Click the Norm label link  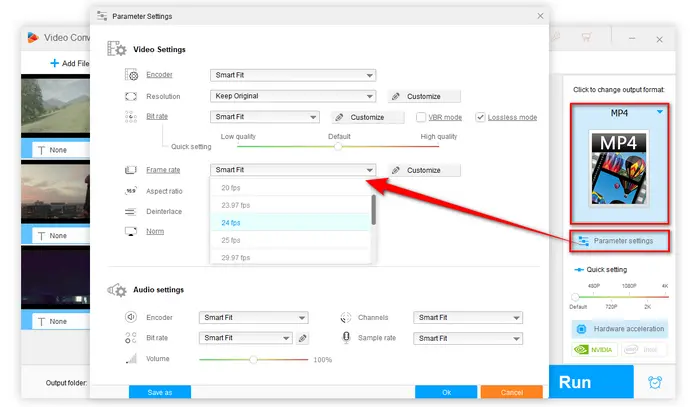point(155,231)
